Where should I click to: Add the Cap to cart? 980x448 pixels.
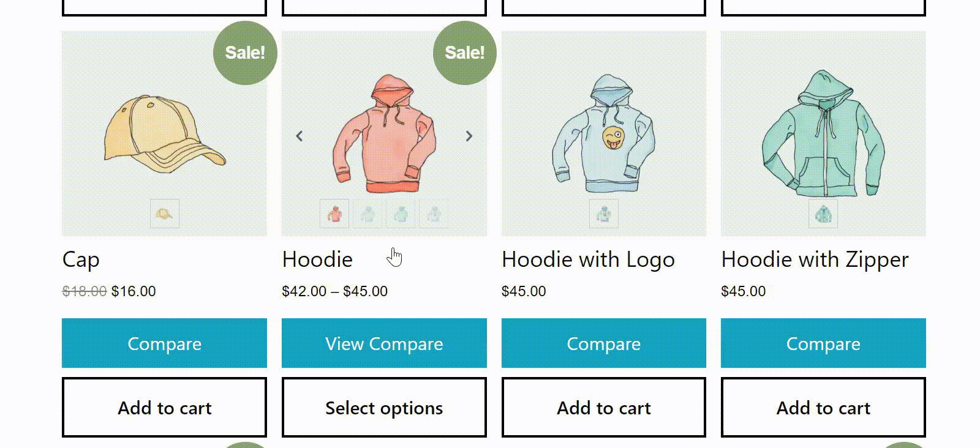point(164,408)
